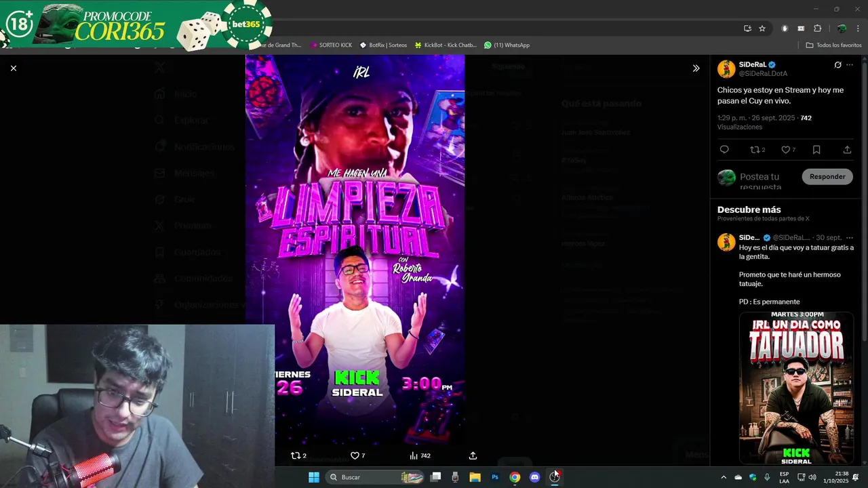Open more options on the 30 sept. tweet
Screen dimensions: 868x488
(850, 238)
